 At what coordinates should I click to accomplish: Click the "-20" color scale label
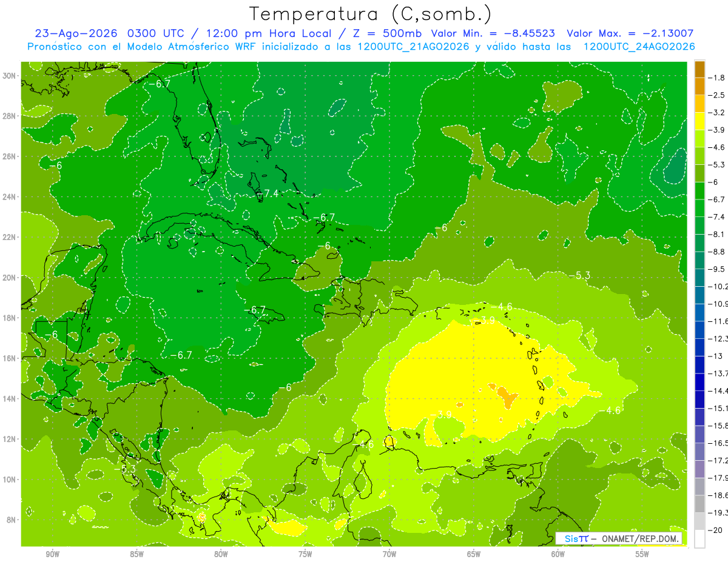coord(716,530)
